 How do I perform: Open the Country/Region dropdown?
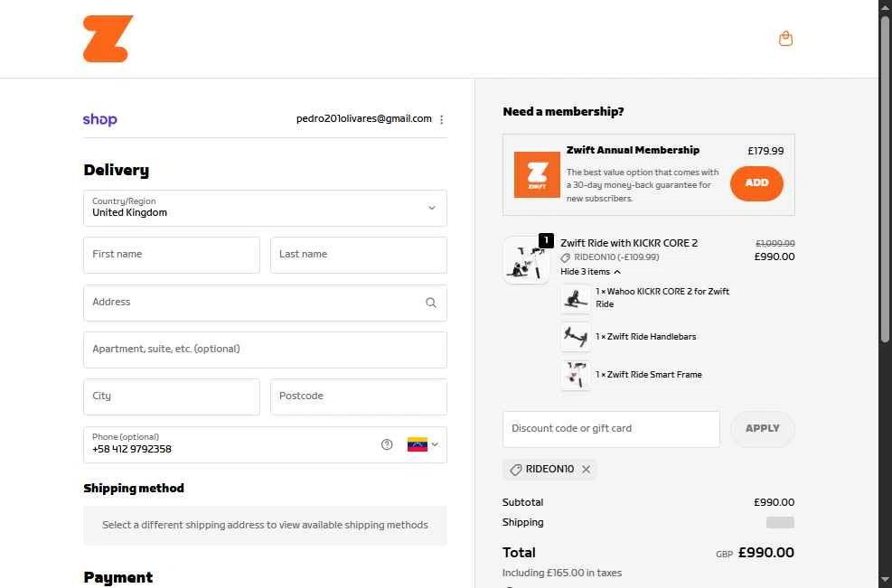265,208
